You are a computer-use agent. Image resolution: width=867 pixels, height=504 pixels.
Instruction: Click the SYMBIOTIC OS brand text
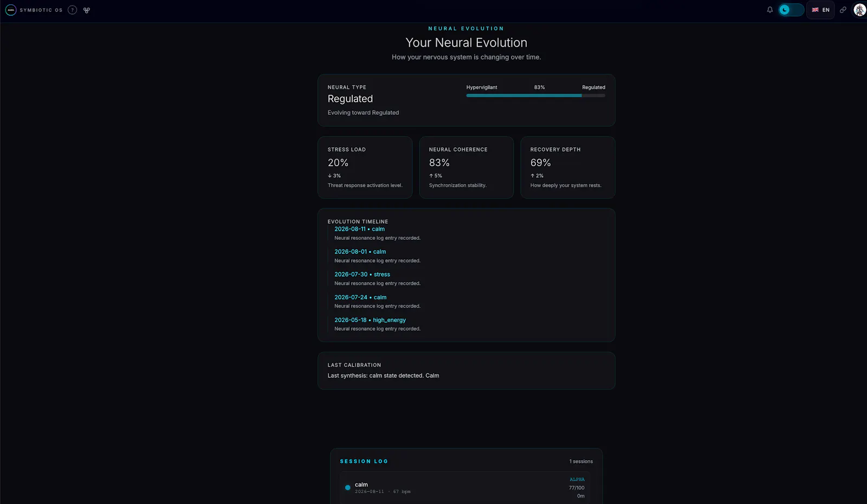tap(41, 10)
